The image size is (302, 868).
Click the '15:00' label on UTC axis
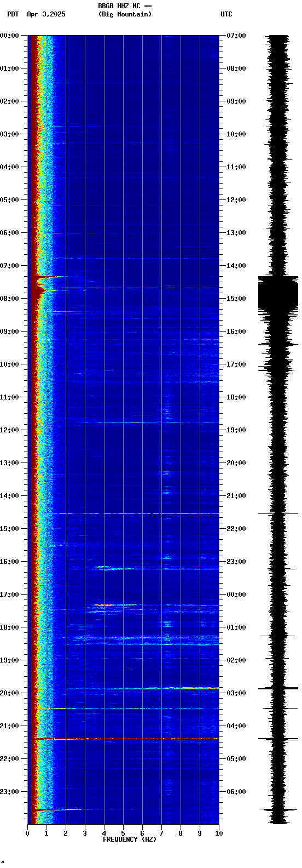pos(236,299)
